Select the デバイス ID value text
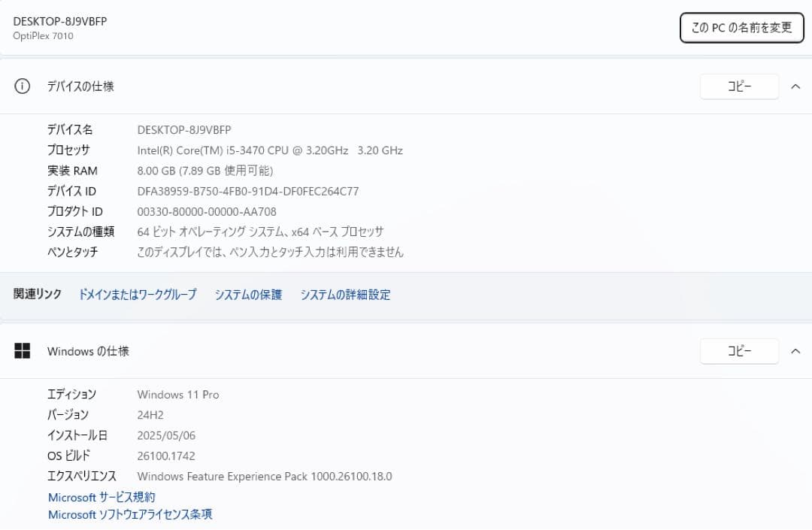Viewport: 812px width, 530px height. (x=247, y=191)
